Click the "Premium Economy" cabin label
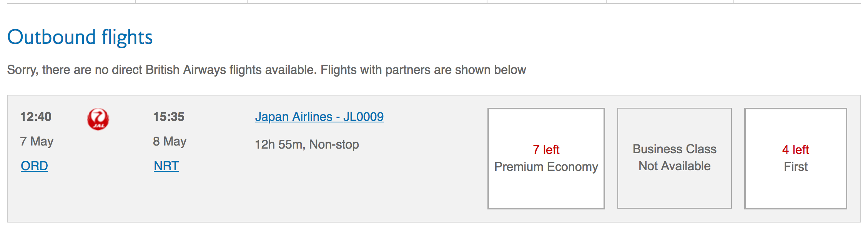This screenshot has width=868, height=251. 546,167
